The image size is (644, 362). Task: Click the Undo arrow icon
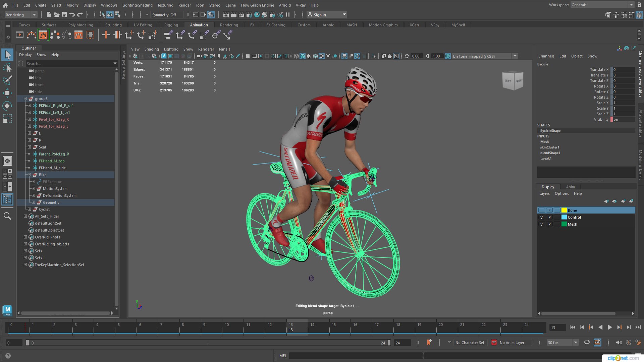[x=72, y=15]
